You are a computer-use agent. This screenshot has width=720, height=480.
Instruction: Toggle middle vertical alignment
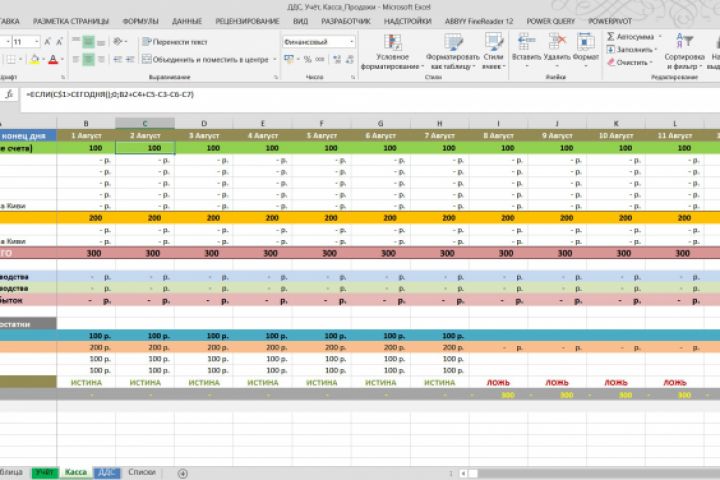click(88, 42)
